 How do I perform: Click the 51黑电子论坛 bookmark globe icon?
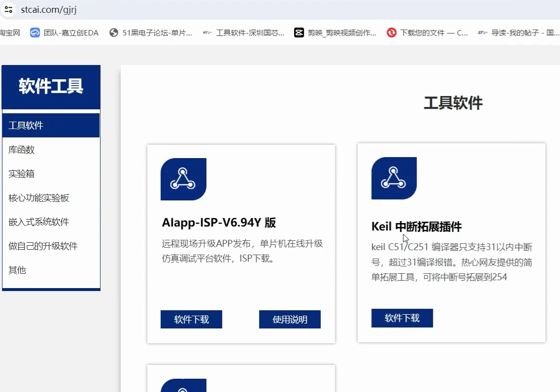click(114, 33)
